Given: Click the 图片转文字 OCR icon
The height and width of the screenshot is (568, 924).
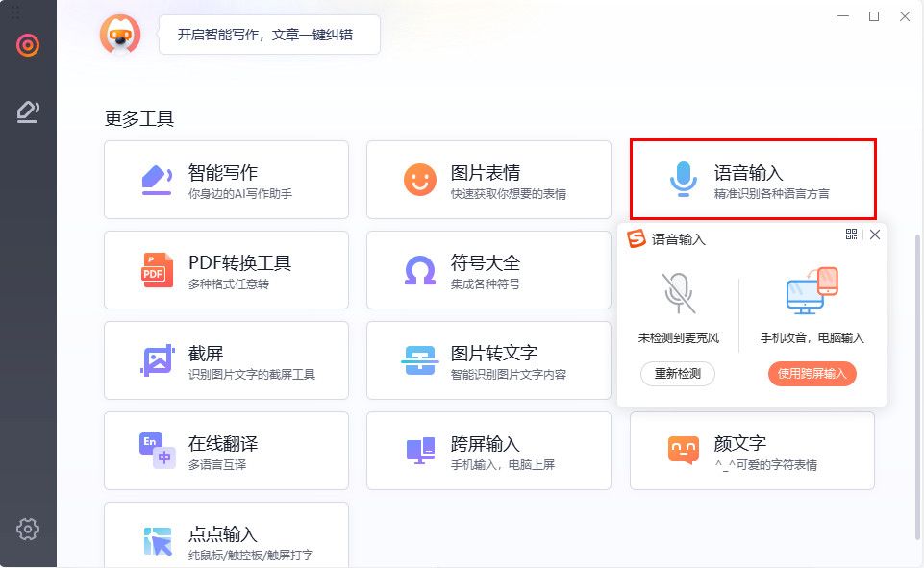Looking at the screenshot, I should [x=419, y=360].
